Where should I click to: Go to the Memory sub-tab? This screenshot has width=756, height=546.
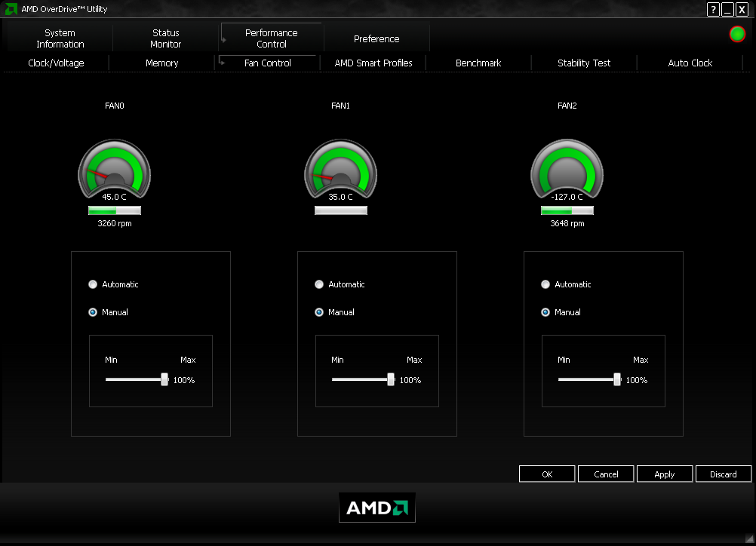tap(162, 63)
